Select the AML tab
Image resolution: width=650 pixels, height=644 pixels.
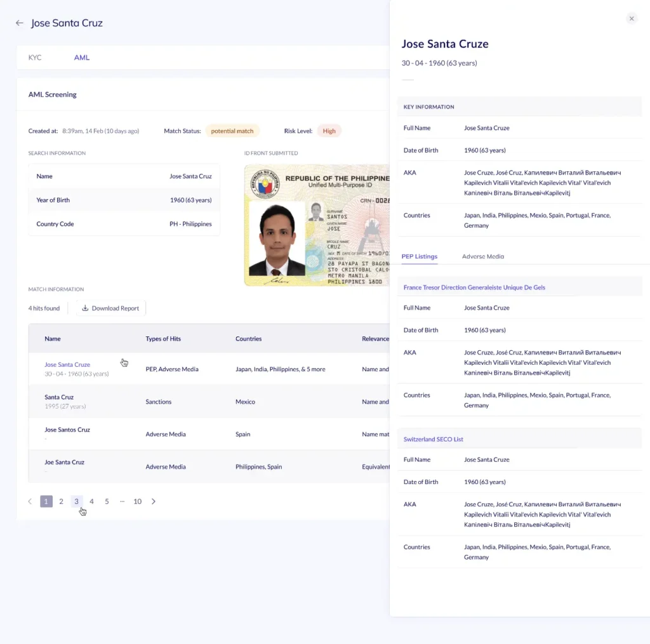(81, 58)
